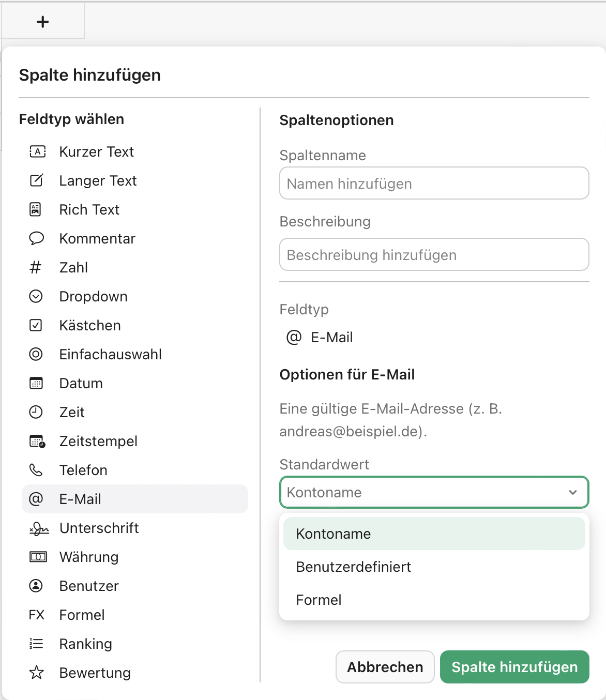Click the green Spalte hinzufügen button

tap(514, 667)
